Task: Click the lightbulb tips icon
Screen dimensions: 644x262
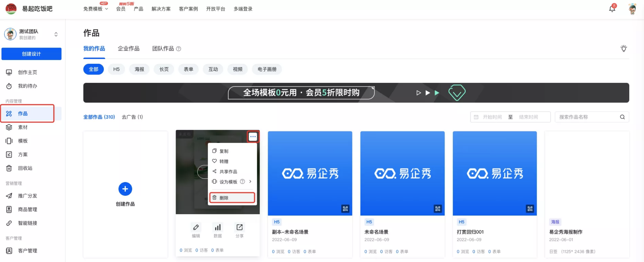Action: (x=623, y=49)
